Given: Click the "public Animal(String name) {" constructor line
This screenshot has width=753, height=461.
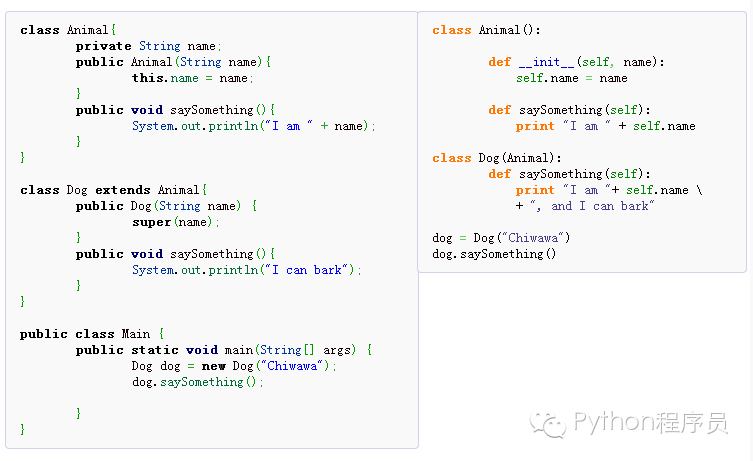Looking at the screenshot, I should [x=173, y=62].
